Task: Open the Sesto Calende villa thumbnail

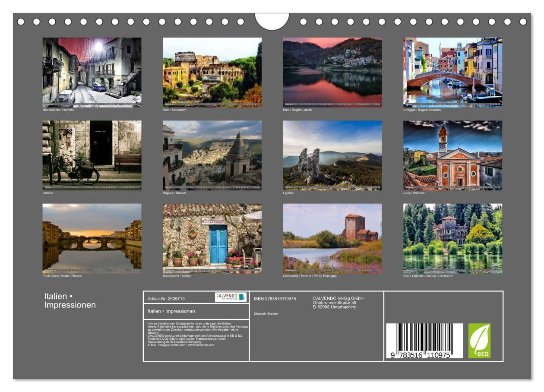Action: coord(452,238)
